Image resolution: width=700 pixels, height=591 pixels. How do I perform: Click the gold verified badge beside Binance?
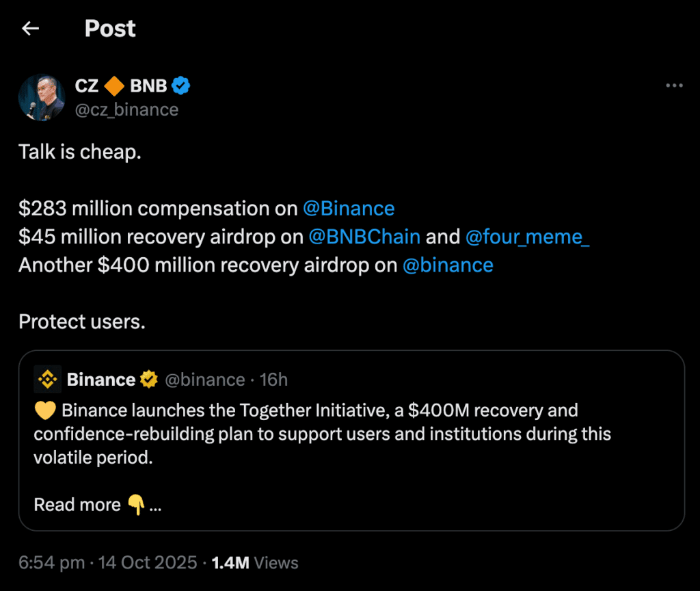tap(148, 379)
